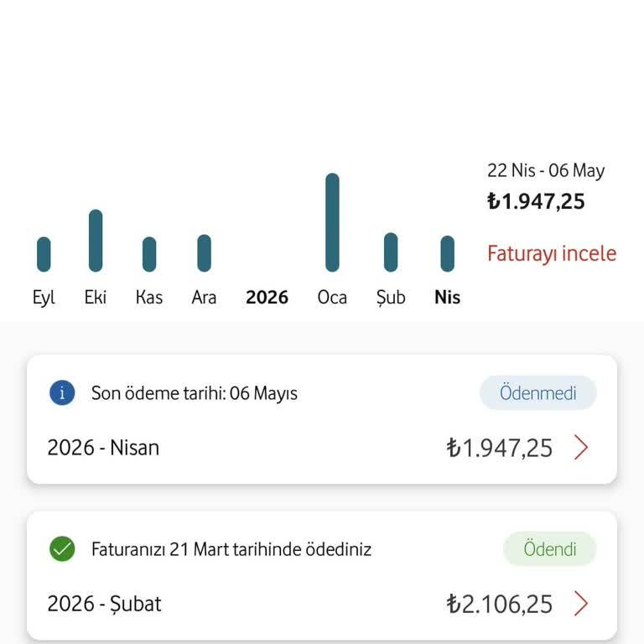Open the Faturayı incele link
The image size is (644, 644).
(x=552, y=253)
